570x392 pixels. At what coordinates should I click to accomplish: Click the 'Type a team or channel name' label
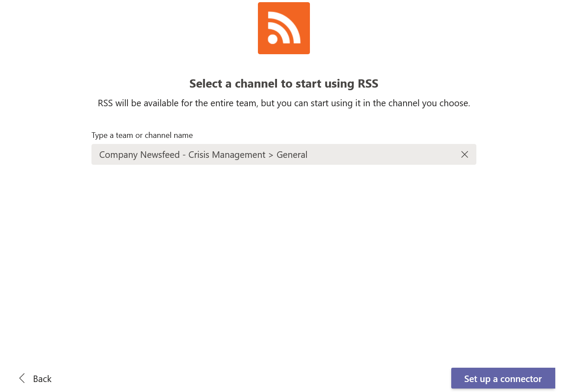[142, 135]
